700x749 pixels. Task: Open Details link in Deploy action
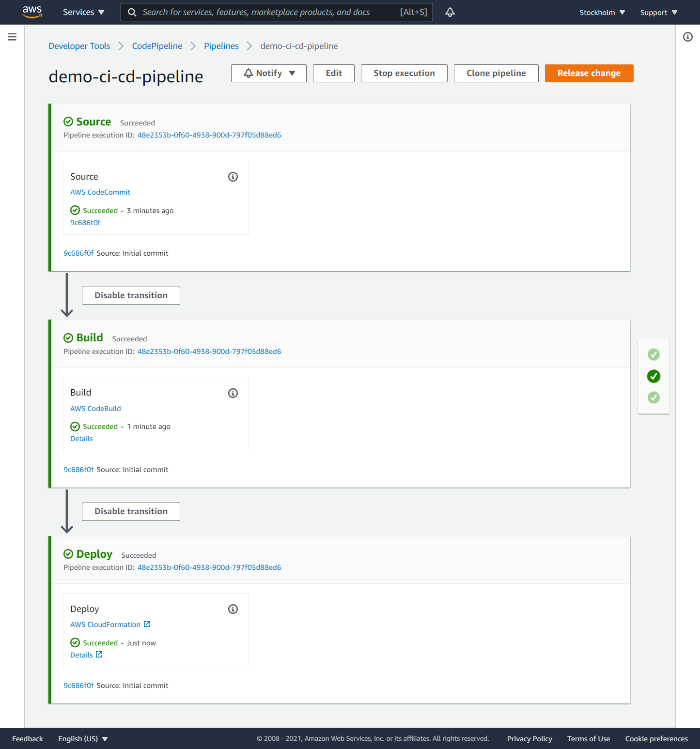click(x=81, y=655)
